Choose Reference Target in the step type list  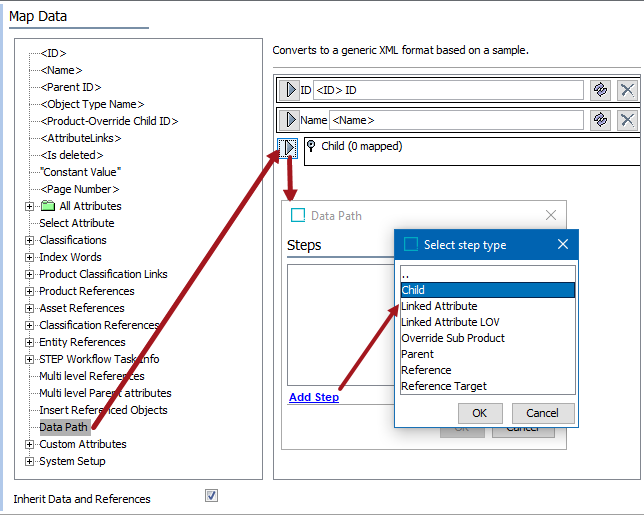point(443,386)
